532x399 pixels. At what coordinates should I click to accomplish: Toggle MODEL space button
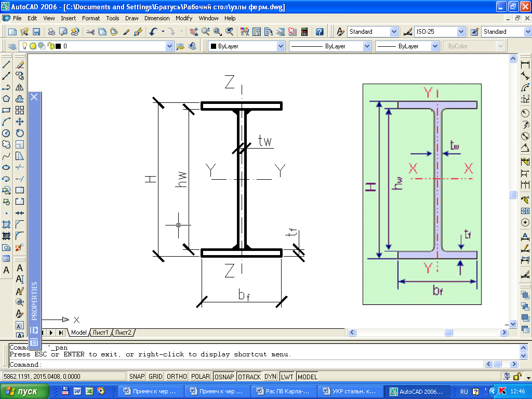[x=308, y=377]
